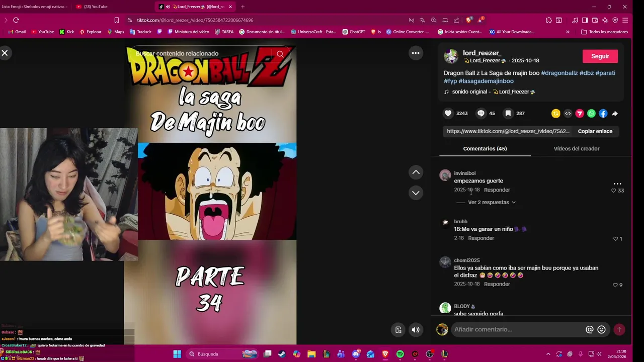Open a new browser tab with plus

243,7
